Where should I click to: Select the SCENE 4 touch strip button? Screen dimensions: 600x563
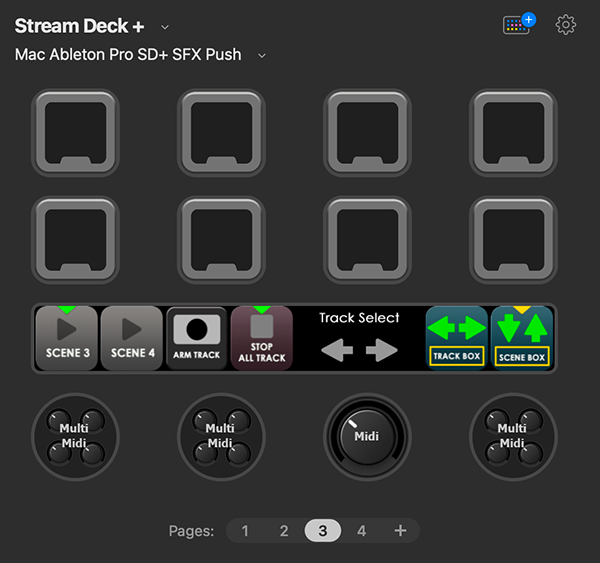132,338
